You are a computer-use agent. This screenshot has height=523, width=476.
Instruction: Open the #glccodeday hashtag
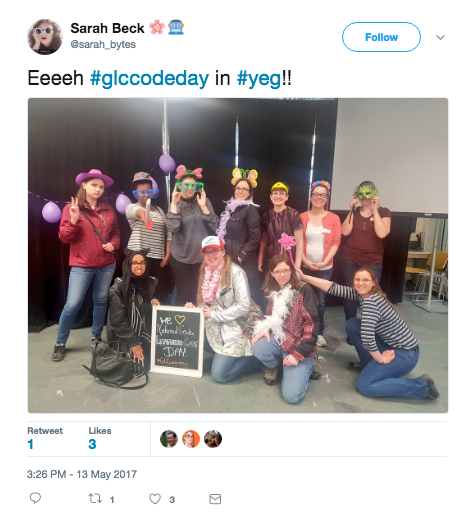point(149,79)
